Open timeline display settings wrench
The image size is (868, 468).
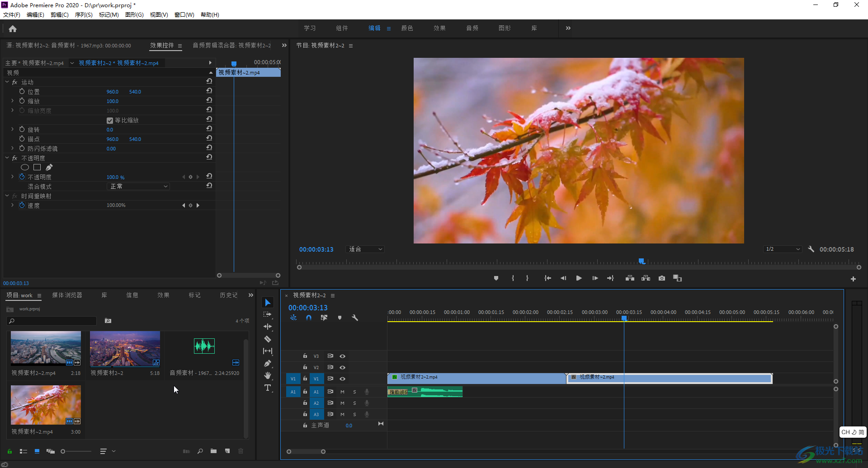click(x=355, y=318)
